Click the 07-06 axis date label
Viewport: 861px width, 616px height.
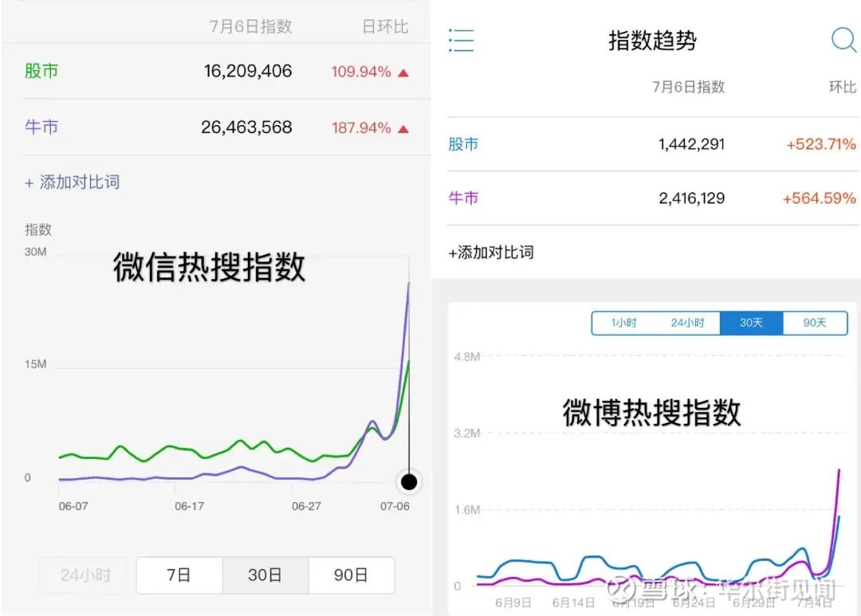395,506
